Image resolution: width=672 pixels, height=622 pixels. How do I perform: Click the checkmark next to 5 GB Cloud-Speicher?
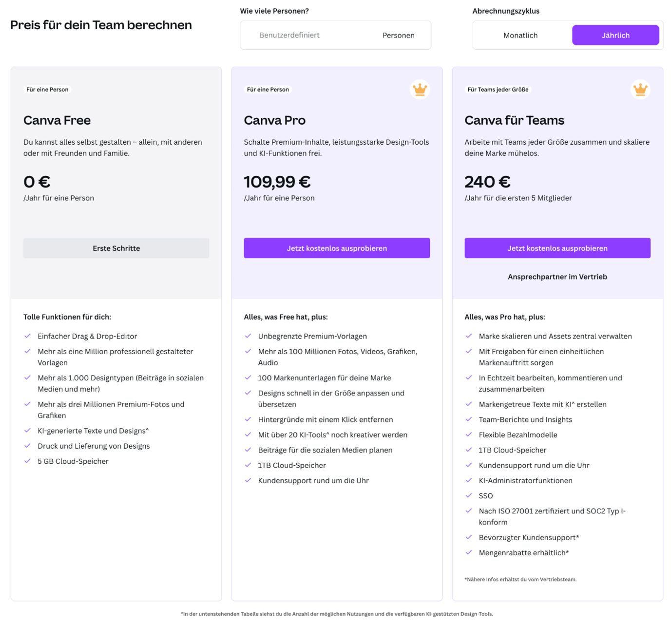(x=28, y=461)
